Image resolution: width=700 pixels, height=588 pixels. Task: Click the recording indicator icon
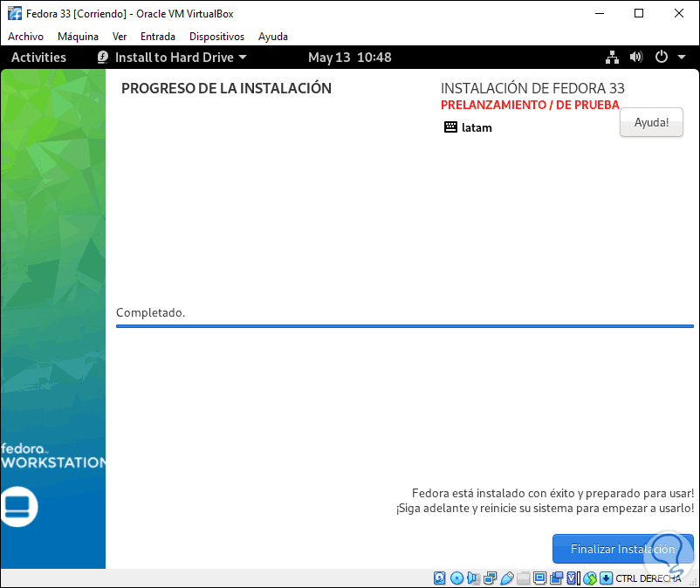point(557,578)
